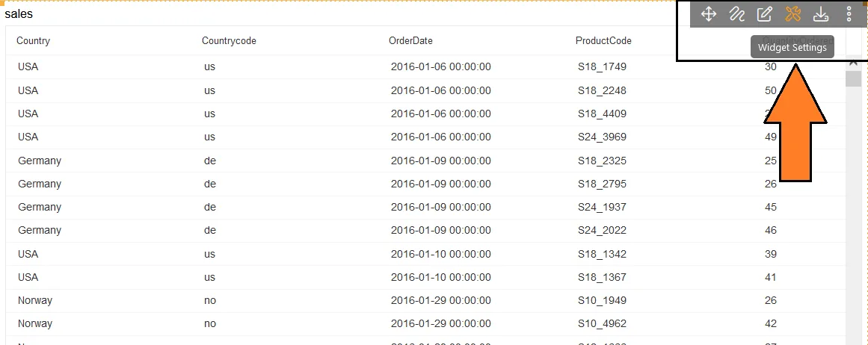
Task: Sort by the Countrycode column header
Action: tap(229, 41)
